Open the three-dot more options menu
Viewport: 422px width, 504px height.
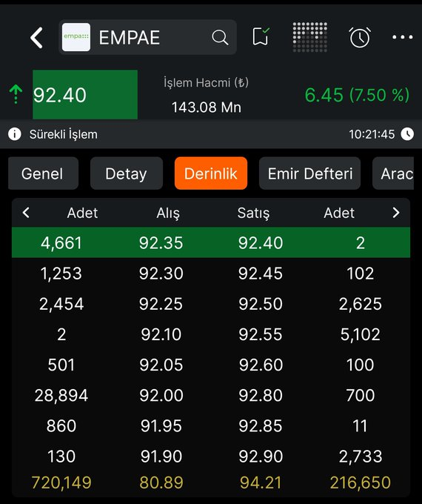(x=403, y=37)
